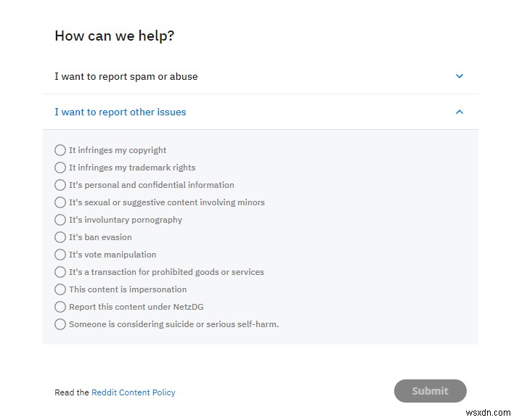Select prohibited goods or services transaction option
The image size is (519, 420).
pyautogui.click(x=60, y=272)
